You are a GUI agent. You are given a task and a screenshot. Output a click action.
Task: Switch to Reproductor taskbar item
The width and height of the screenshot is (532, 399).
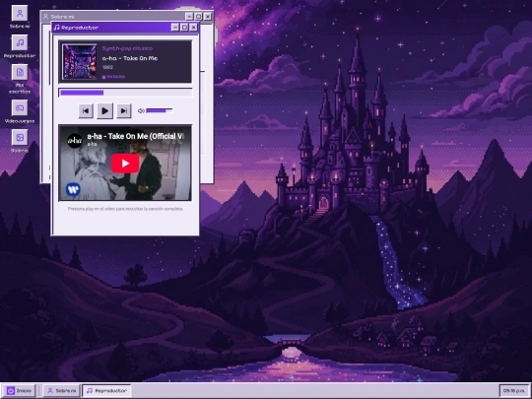point(106,391)
